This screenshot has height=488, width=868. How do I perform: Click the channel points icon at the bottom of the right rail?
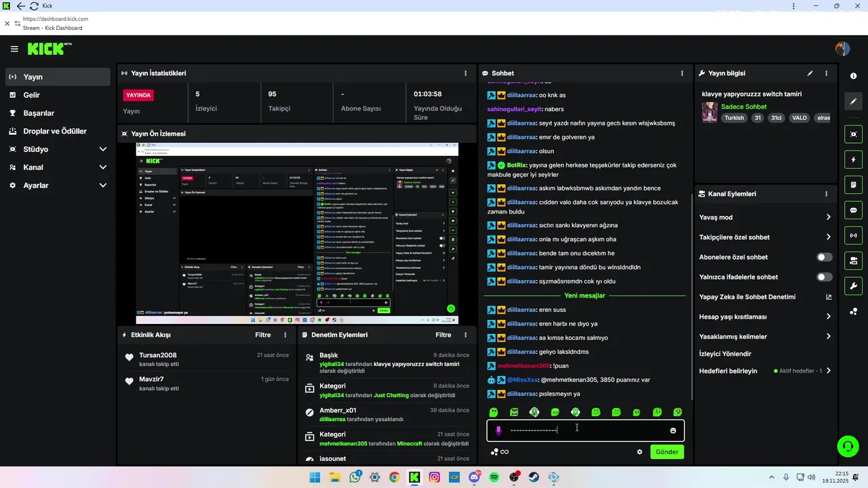(854, 312)
